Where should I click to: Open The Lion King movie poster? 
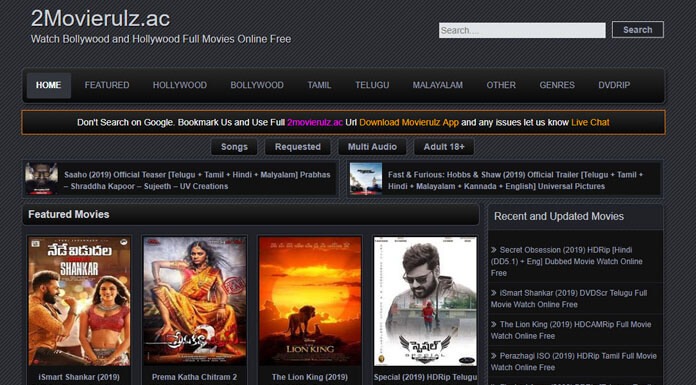pyautogui.click(x=310, y=301)
